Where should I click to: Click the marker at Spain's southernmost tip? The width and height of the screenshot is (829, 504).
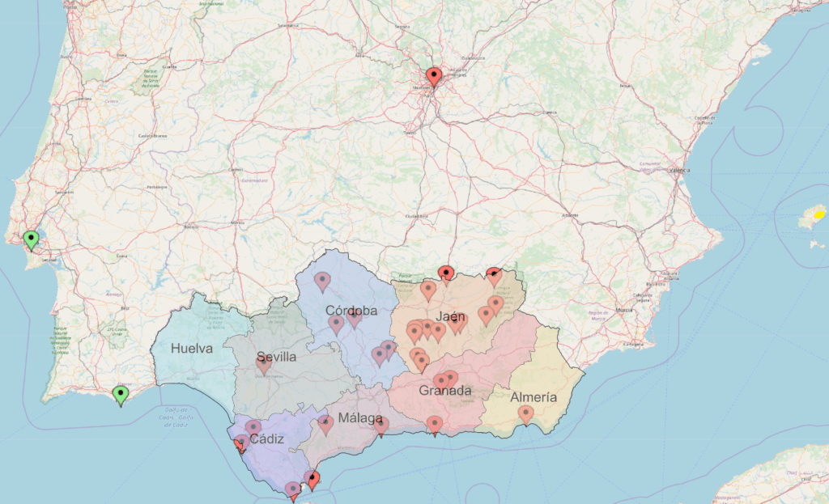(x=292, y=489)
